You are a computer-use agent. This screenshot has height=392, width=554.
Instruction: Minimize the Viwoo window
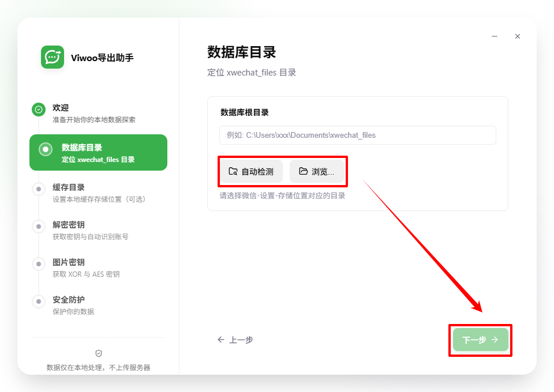coord(495,36)
